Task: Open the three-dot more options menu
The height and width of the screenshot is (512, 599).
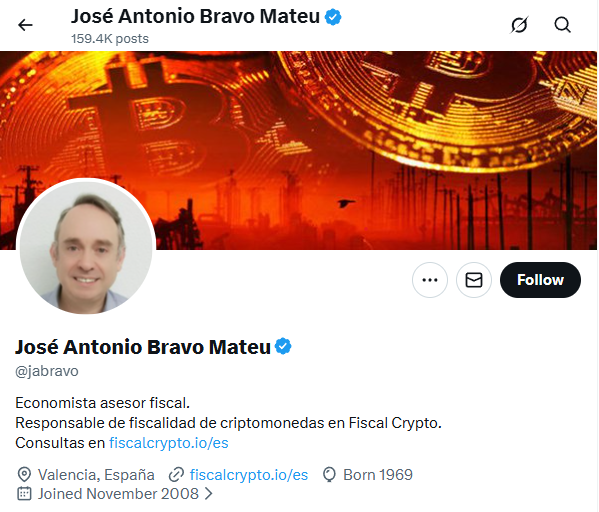Action: pyautogui.click(x=430, y=280)
